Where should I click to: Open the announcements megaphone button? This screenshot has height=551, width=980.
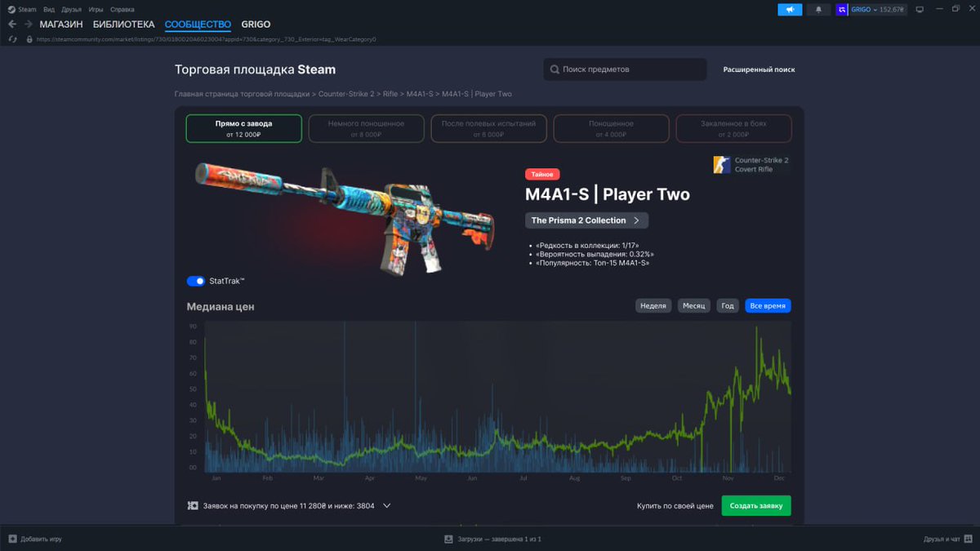pyautogui.click(x=790, y=10)
